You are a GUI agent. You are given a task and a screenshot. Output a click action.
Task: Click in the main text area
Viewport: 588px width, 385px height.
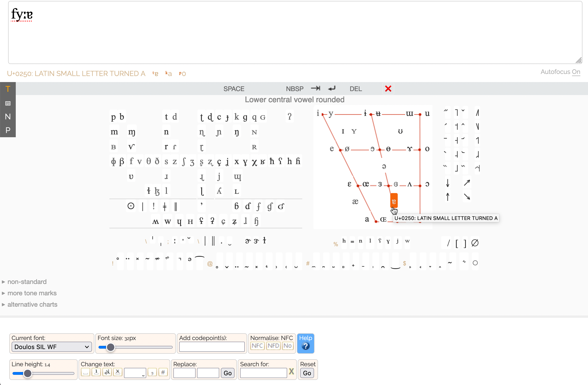click(295, 32)
